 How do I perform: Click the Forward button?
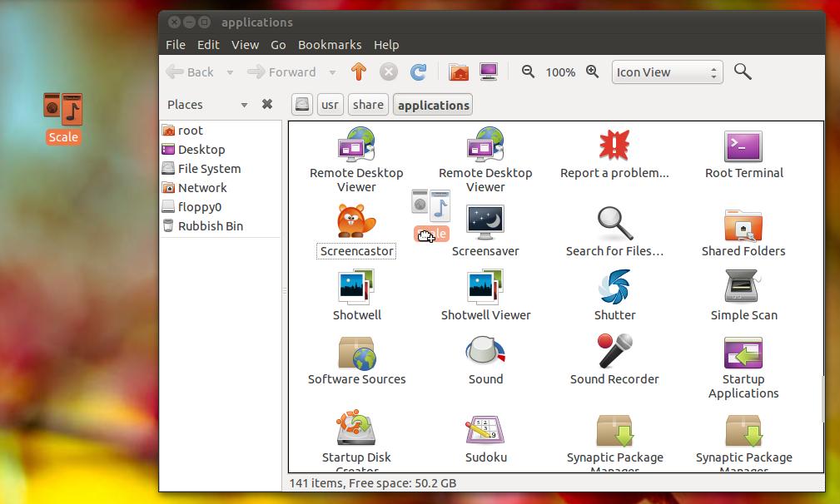282,72
